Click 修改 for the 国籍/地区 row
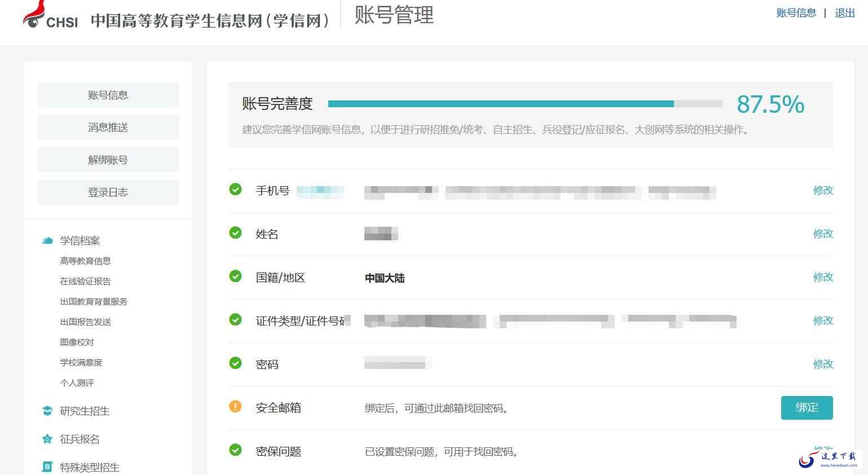 point(823,277)
